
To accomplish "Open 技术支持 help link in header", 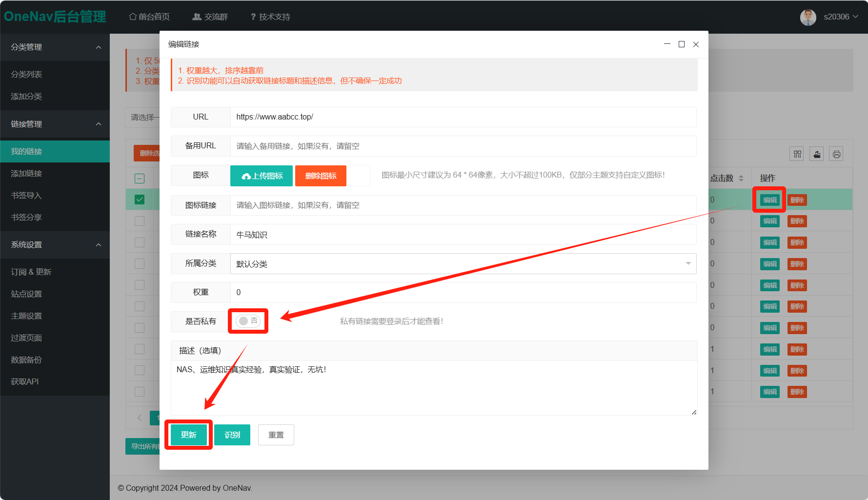I will [270, 17].
